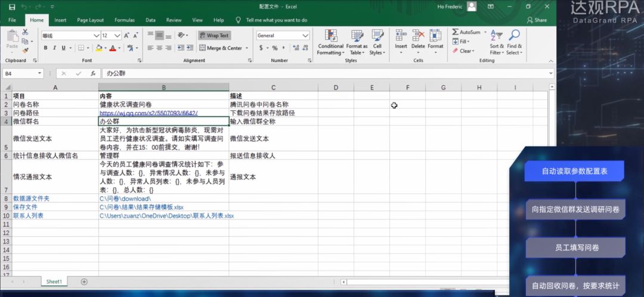
Task: Switch to the Page Layout tab
Action: tap(91, 20)
